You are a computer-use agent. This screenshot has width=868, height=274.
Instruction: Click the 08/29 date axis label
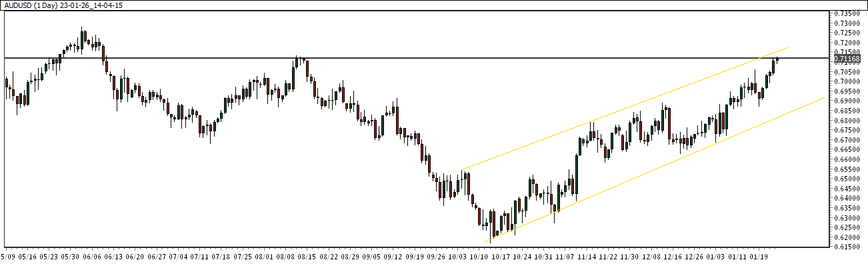[351, 256]
